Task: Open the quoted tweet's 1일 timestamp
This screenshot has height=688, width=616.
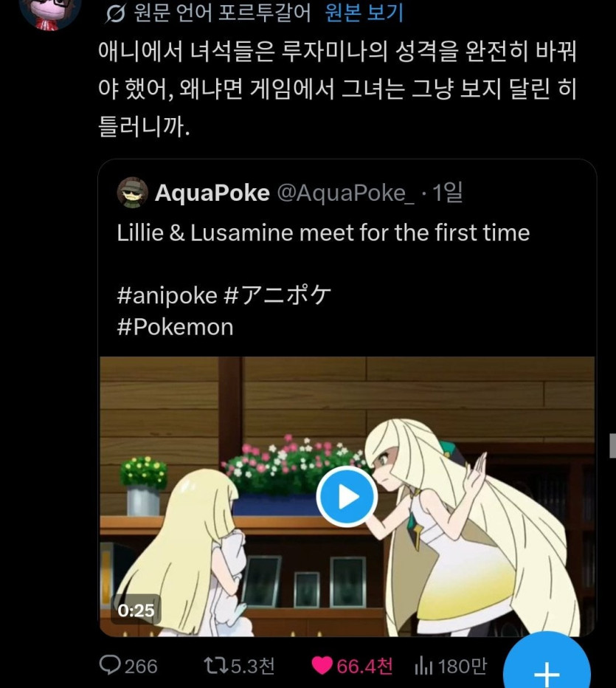Action: [x=448, y=192]
